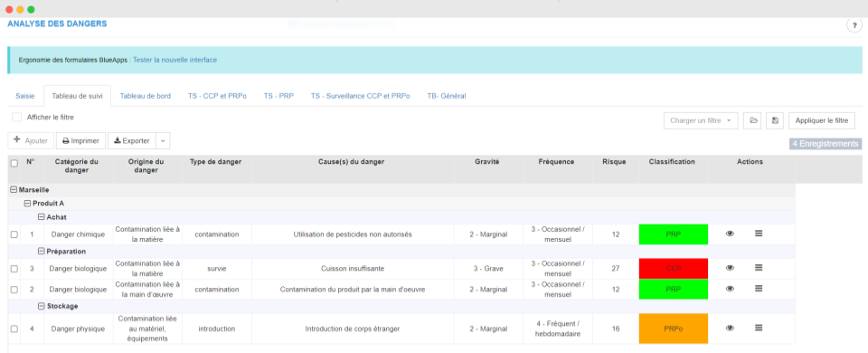Click the save filter diskette icon

775,120
